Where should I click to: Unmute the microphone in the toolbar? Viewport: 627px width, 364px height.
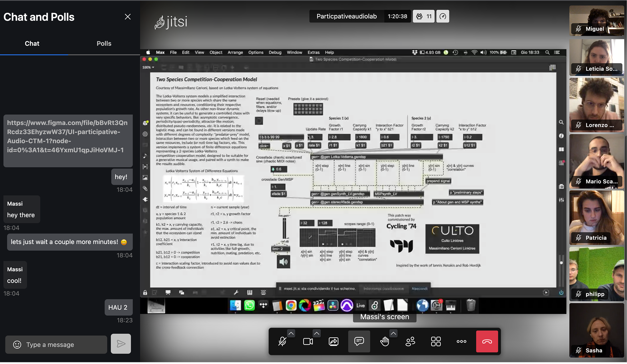coord(282,341)
